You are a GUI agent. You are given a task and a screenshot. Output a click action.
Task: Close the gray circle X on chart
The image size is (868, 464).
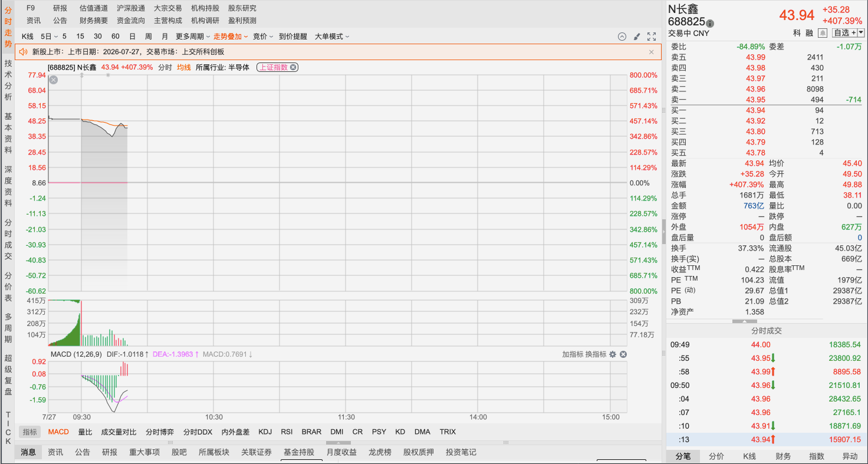[x=53, y=80]
